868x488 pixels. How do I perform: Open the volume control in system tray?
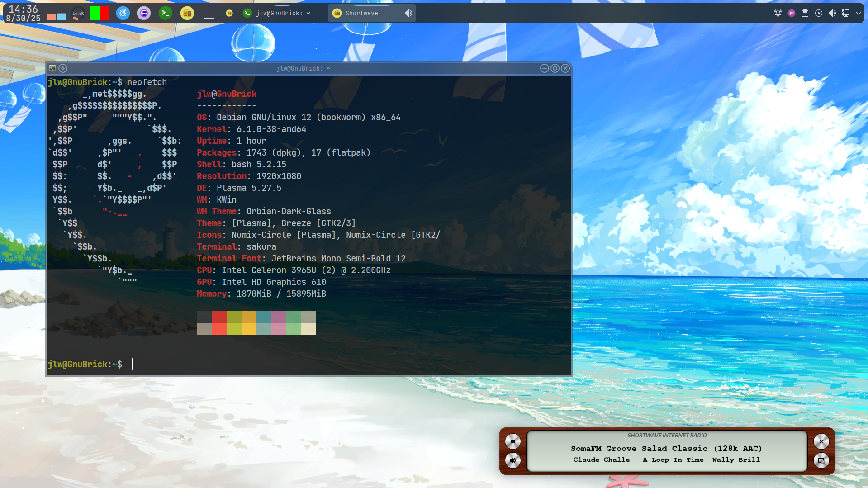(832, 13)
